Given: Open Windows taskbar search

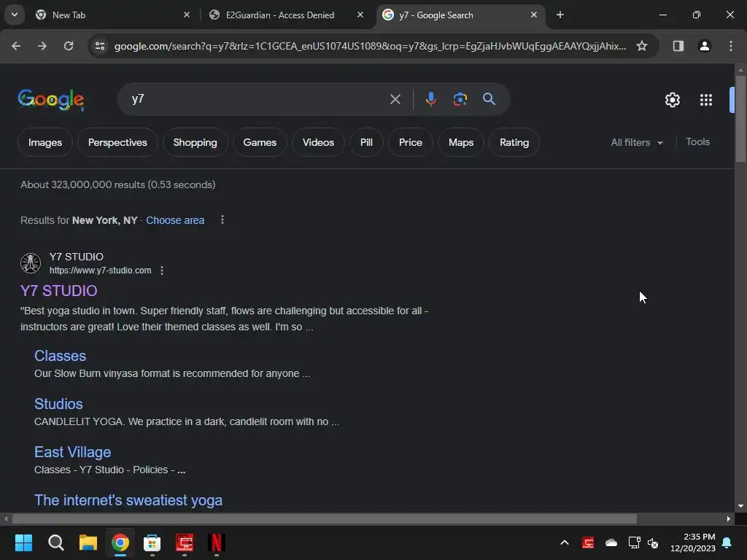Looking at the screenshot, I should [55, 542].
